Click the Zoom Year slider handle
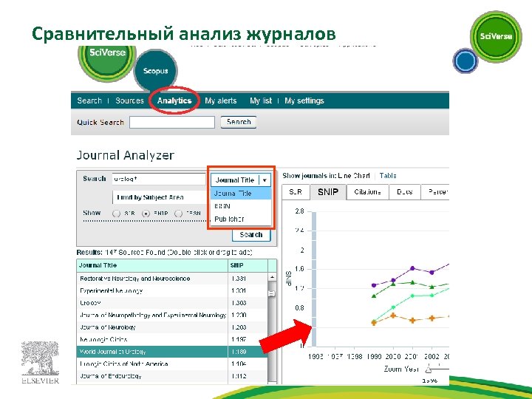The image size is (532, 399). [429, 369]
